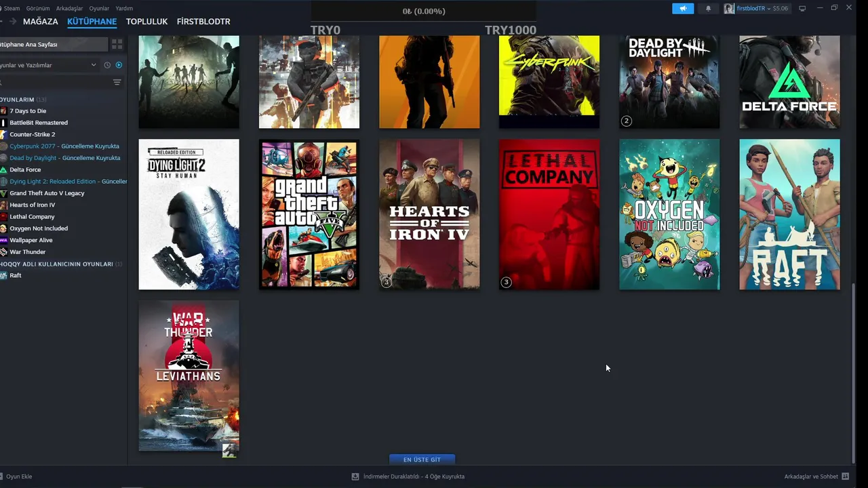Click the friends badge on Lethal Company cover
This screenshot has height=488, width=868.
506,282
